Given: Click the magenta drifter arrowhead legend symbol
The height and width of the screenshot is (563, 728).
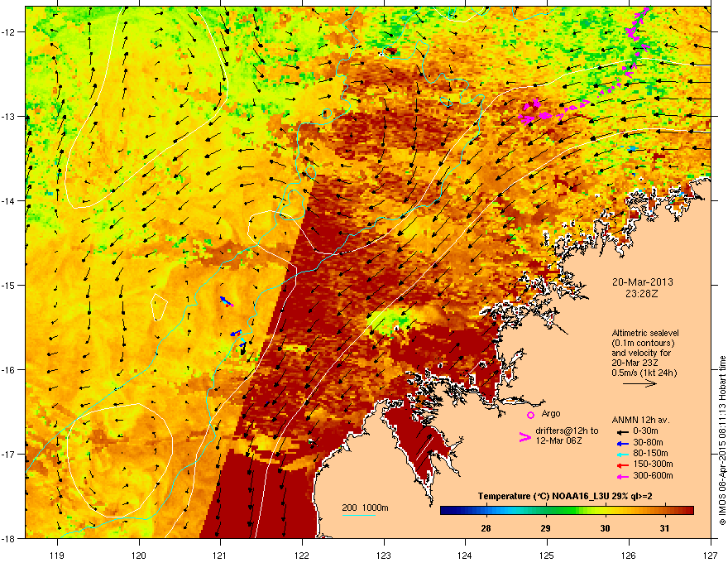Looking at the screenshot, I should click(x=524, y=437).
